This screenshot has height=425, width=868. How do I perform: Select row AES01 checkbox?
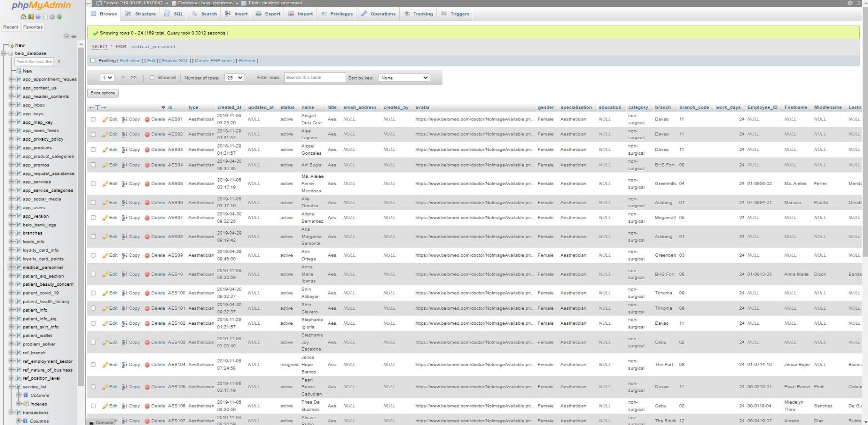(93, 120)
